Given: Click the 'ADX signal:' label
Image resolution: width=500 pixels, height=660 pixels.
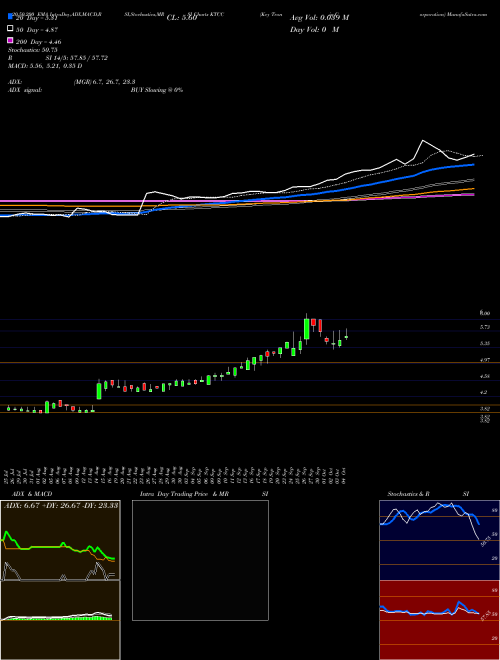Looking at the screenshot, I should tap(25, 90).
